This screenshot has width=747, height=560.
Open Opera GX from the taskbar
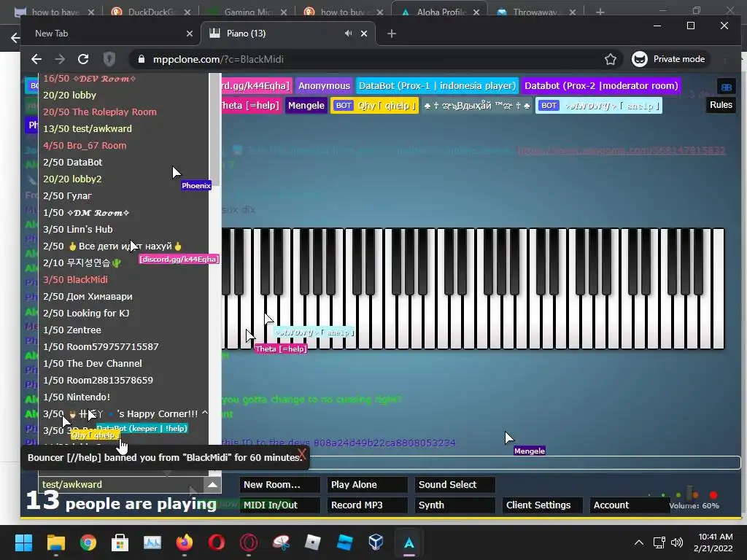(249, 542)
